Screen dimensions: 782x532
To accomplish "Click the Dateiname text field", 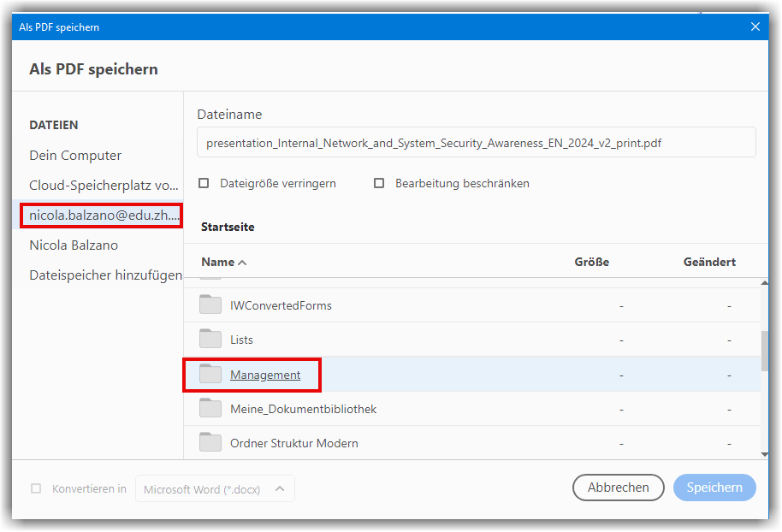I will [x=476, y=143].
